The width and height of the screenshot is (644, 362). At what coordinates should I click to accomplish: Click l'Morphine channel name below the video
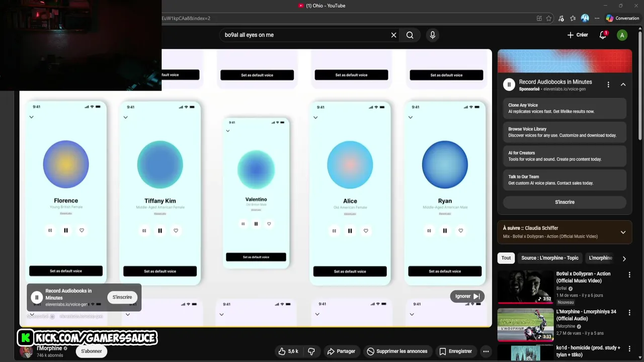[49, 348]
